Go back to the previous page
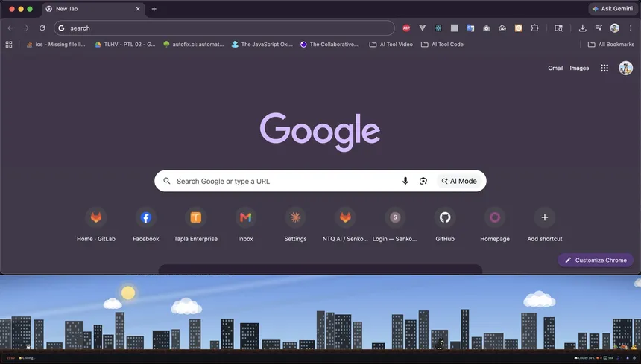The image size is (641, 364). click(x=10, y=28)
